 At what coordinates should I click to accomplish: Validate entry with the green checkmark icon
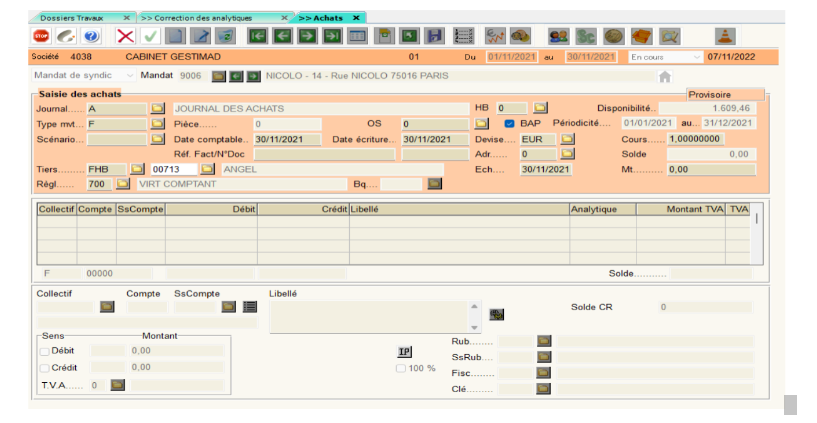coord(151,36)
